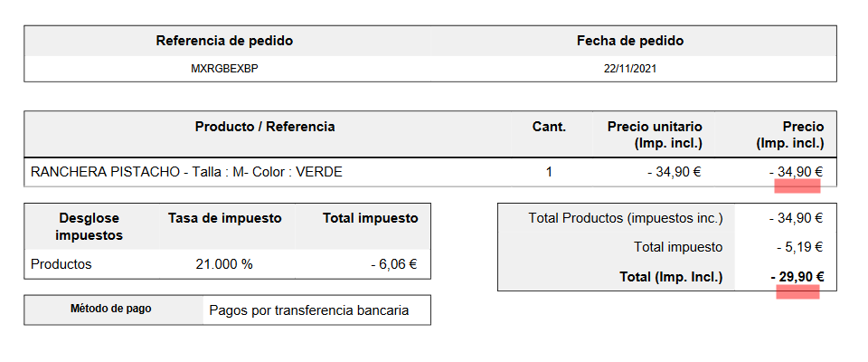Click the Tasa de impuesto header

(x=225, y=218)
